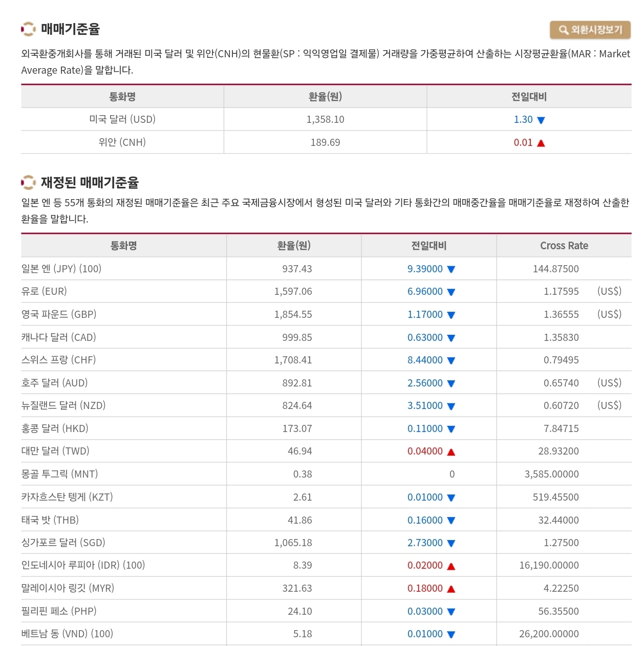Viewport: 644px width, 646px height.
Task: Click down arrow next to 0.11000
Action: pyautogui.click(x=451, y=429)
